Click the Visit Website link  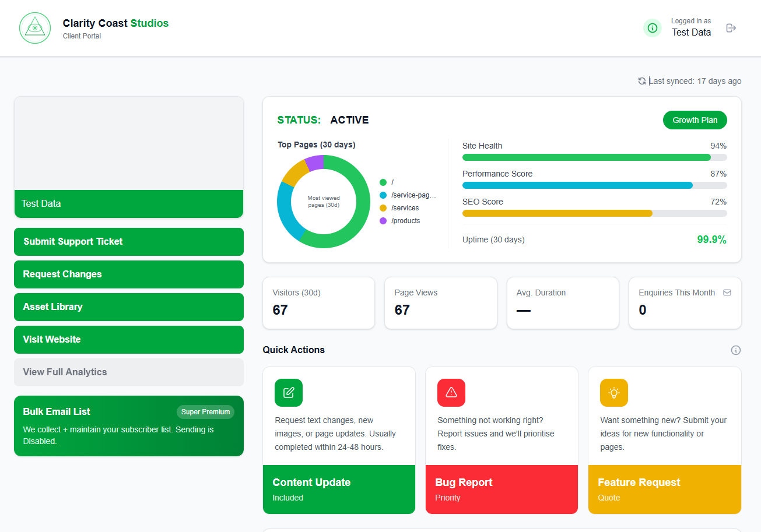[128, 339]
